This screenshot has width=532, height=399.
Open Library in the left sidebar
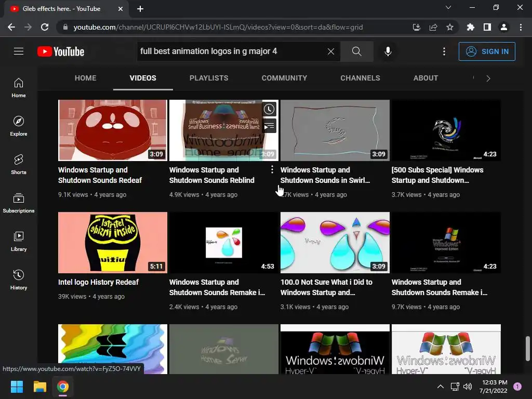(19, 241)
